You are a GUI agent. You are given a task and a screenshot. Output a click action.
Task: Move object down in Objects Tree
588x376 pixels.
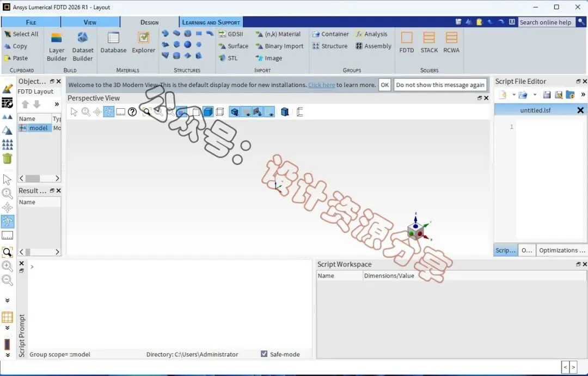pos(37,104)
